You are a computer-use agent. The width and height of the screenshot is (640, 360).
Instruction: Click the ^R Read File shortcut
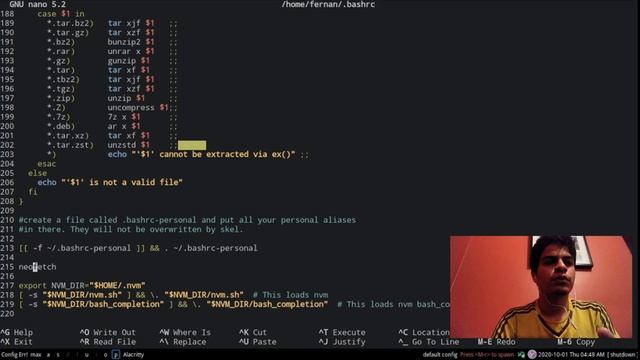click(x=108, y=342)
